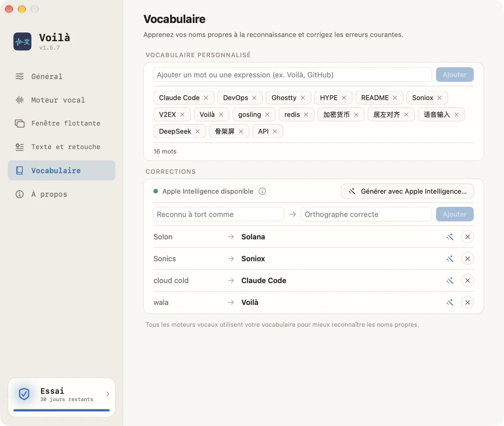Click the sparkle icon for cloud cold correction
Viewport: 504px width, 426px height.
(x=450, y=280)
